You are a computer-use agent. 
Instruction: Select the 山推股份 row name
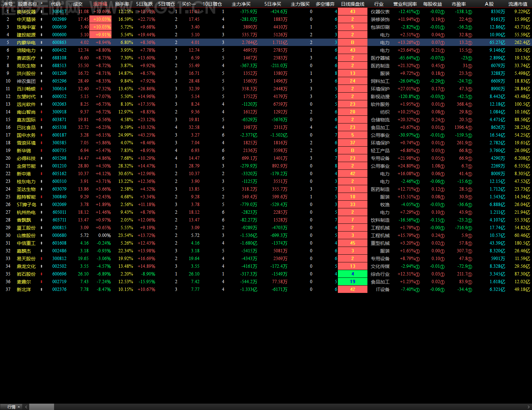coord(26,236)
